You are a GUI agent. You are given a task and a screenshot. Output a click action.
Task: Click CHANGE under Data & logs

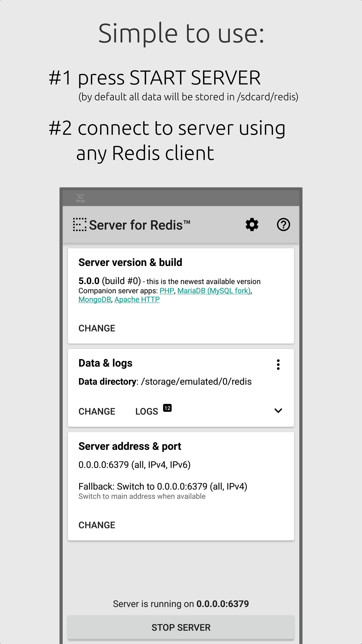97,412
